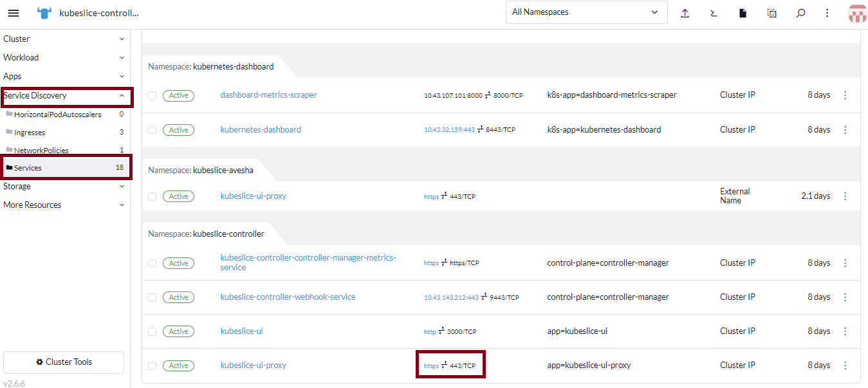The image size is (868, 388).
Task: Expand the Workload sidebar section
Action: [x=64, y=58]
